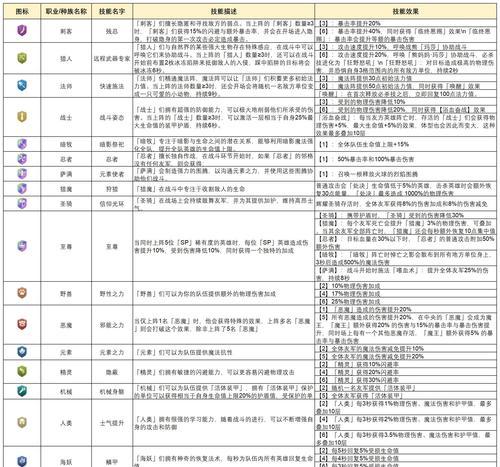Image resolution: width=500 pixels, height=467 pixels.
Task: Click the 【5】全体友军获得「活体装甲」 effect cell
Action: (405, 396)
